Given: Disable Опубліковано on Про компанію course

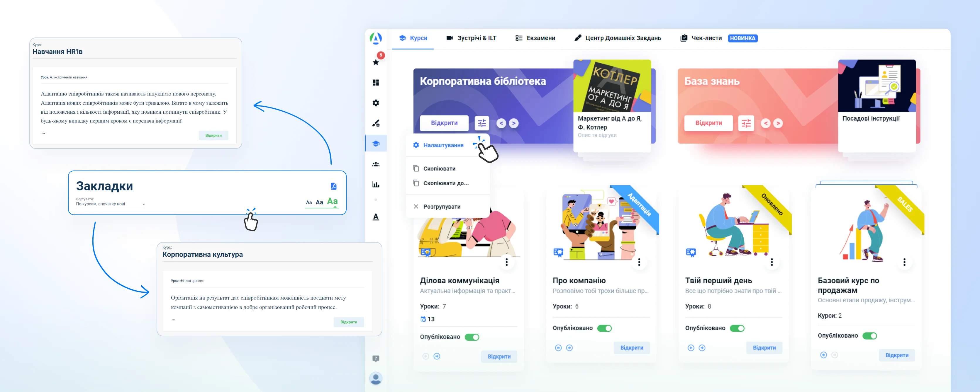Looking at the screenshot, I should tap(605, 328).
